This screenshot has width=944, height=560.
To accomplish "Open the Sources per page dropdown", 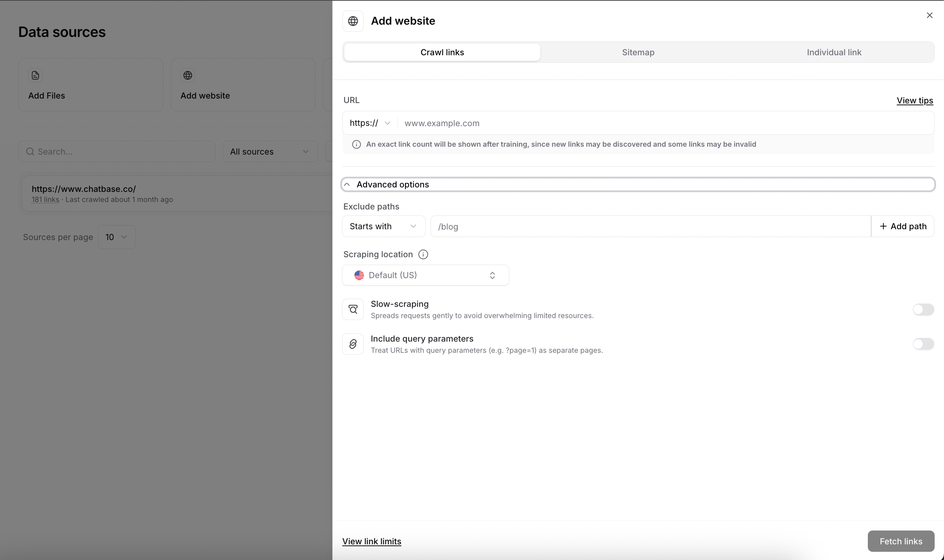I will point(117,237).
